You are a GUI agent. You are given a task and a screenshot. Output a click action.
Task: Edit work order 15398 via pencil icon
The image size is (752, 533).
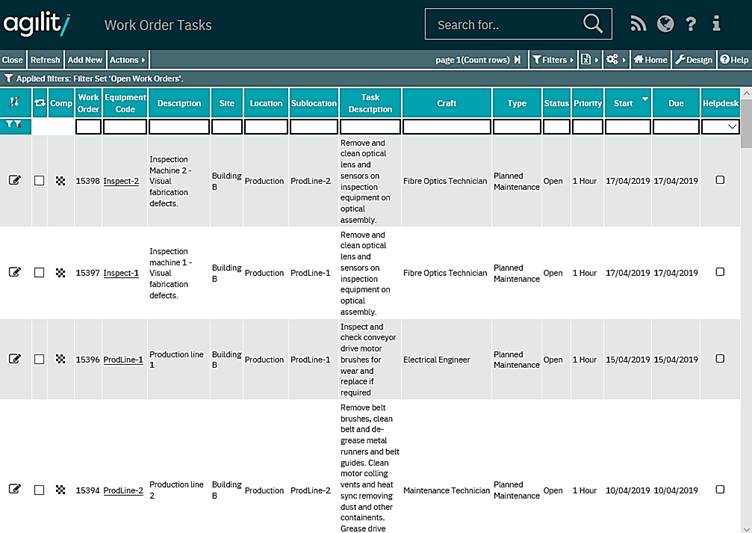pyautogui.click(x=15, y=181)
